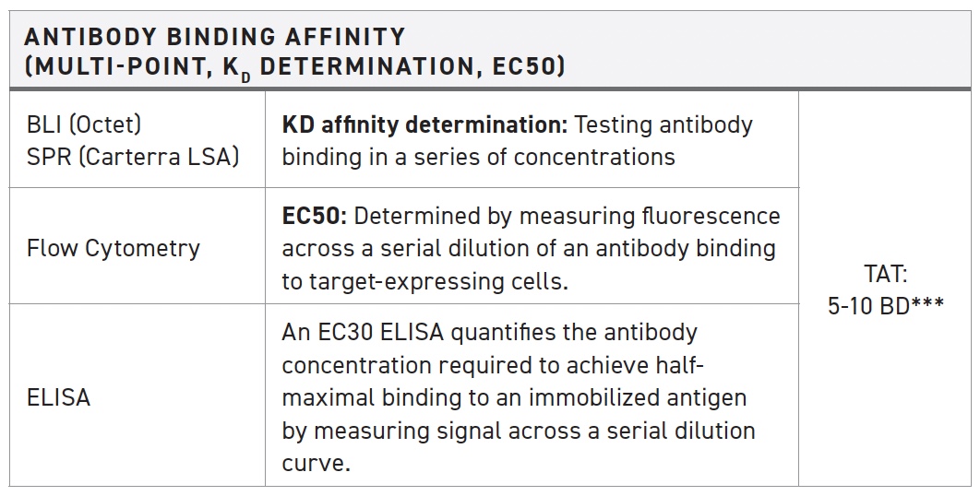Select the "SPR (Carterra LSA)" method text
Screen dimensions: 980x496
133,157
